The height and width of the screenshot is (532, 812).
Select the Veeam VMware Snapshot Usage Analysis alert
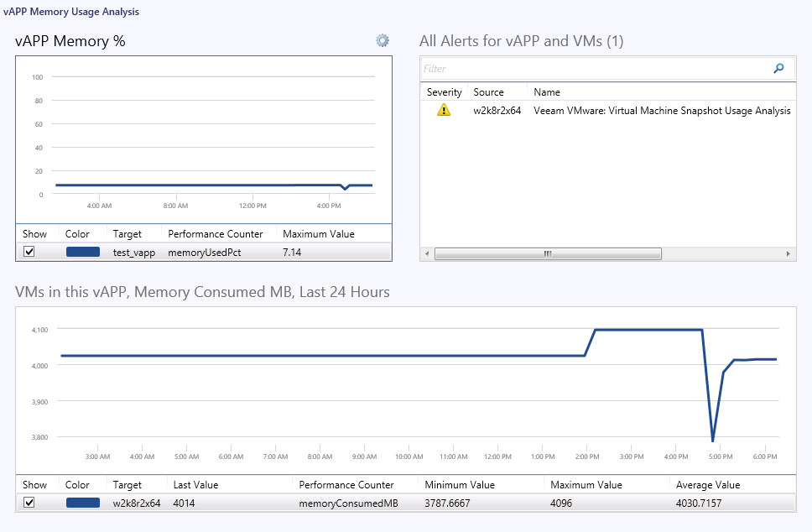pyautogui.click(x=608, y=110)
